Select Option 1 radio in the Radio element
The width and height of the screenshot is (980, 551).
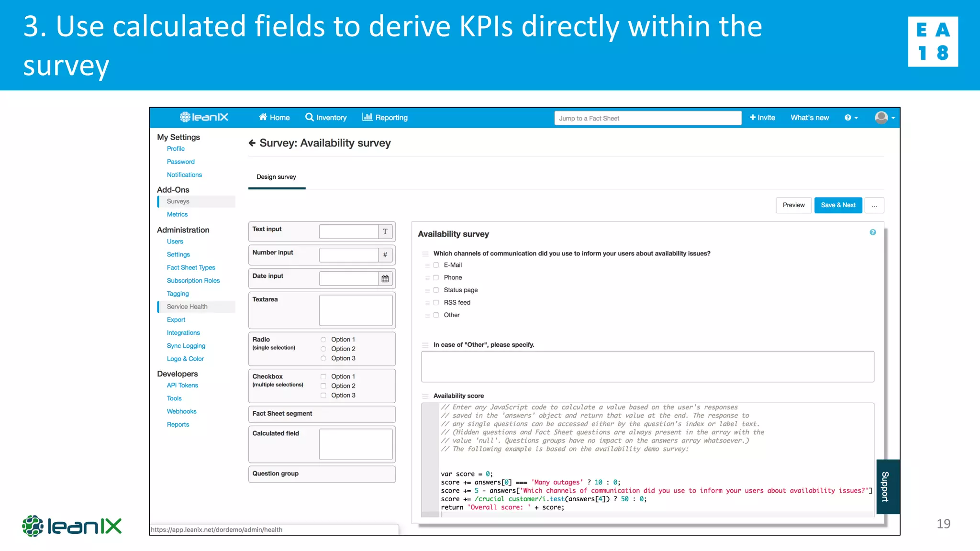point(323,340)
